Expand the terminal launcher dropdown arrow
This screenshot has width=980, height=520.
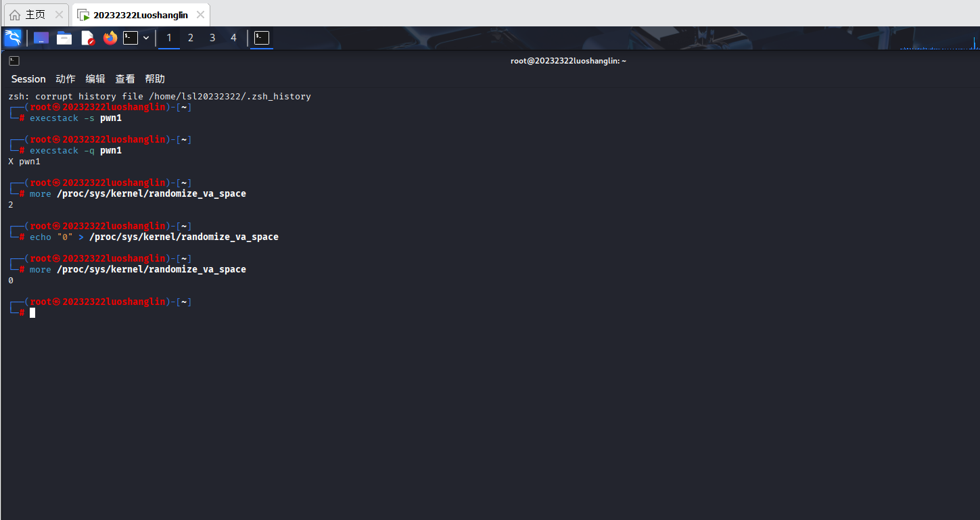click(x=146, y=38)
